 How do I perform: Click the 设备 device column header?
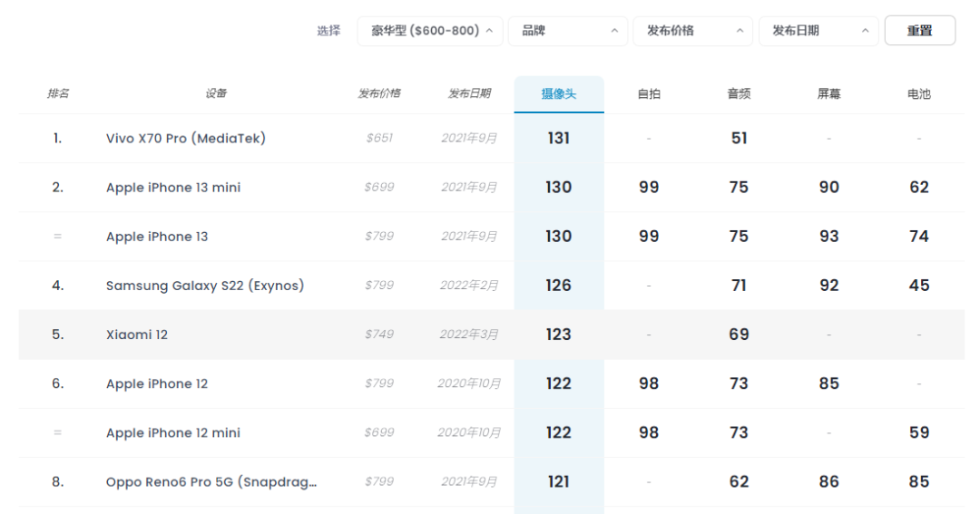216,93
